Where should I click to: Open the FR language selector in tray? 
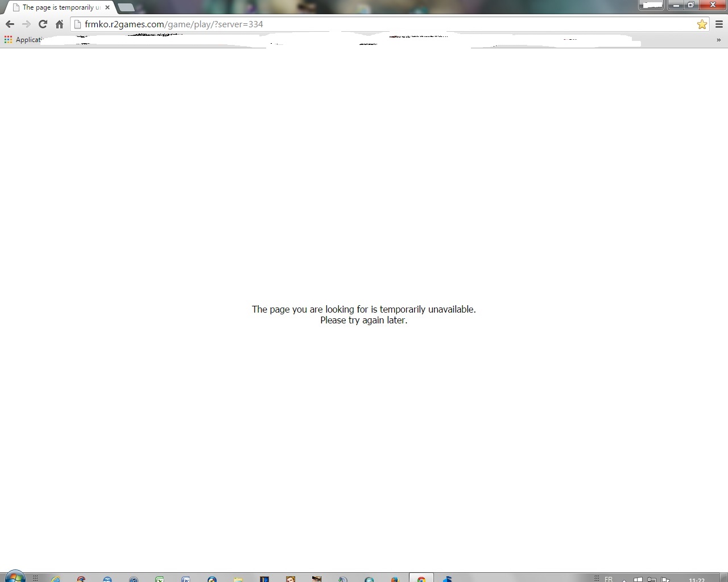pos(609,579)
